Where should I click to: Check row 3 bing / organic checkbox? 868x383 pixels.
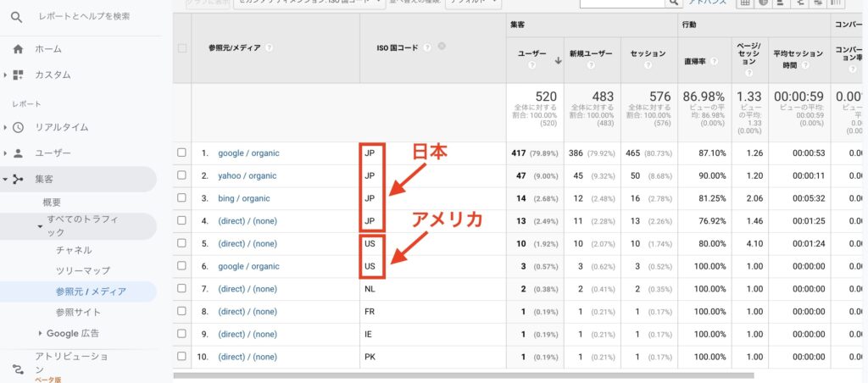181,197
